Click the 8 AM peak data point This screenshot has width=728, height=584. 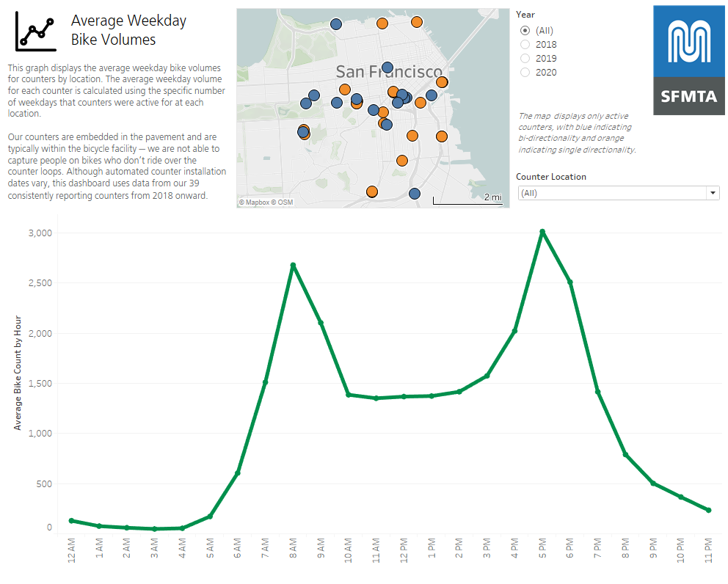click(293, 266)
